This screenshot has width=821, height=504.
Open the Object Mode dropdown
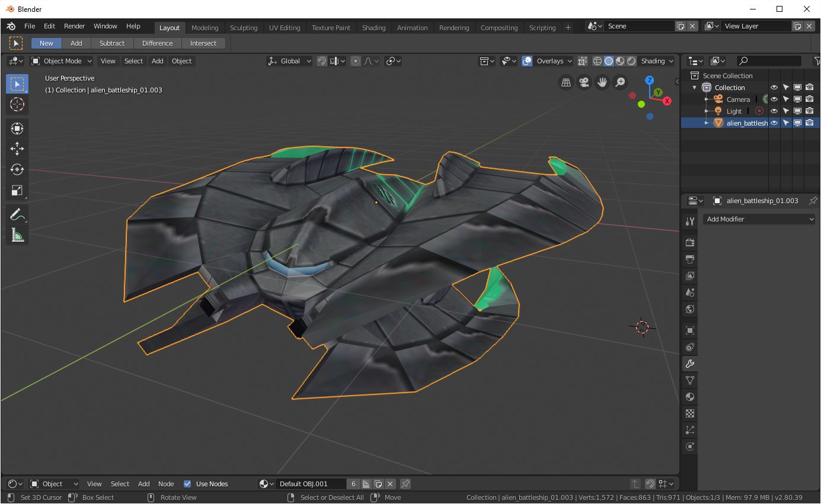pos(62,61)
